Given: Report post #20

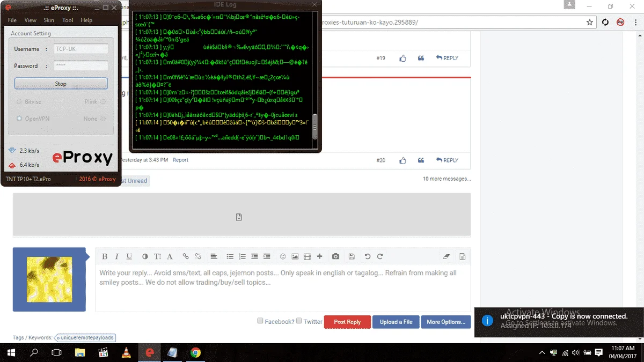Looking at the screenshot, I should coord(180,160).
